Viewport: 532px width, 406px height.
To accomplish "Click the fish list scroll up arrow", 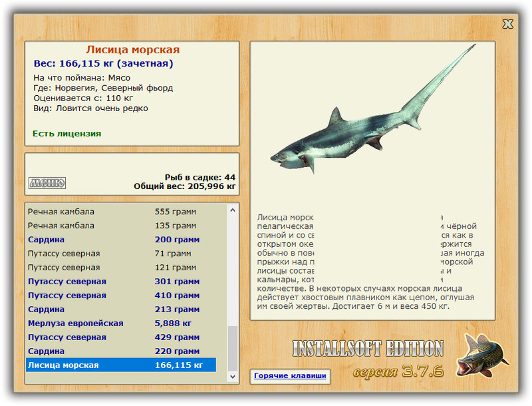I will coord(233,210).
